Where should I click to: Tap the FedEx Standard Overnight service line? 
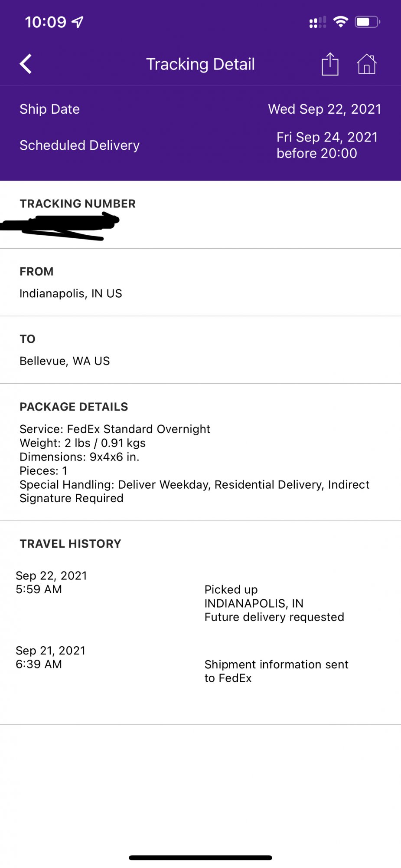pyautogui.click(x=115, y=429)
